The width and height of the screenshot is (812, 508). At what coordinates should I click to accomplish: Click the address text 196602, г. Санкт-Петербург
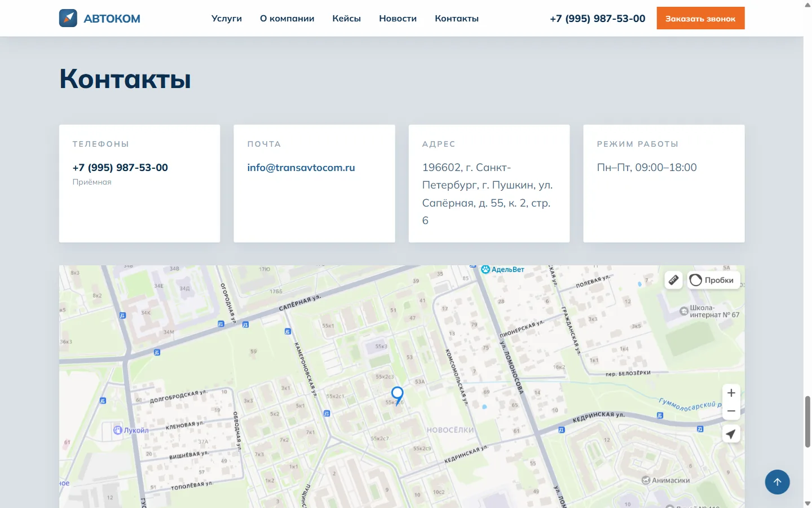tap(488, 194)
